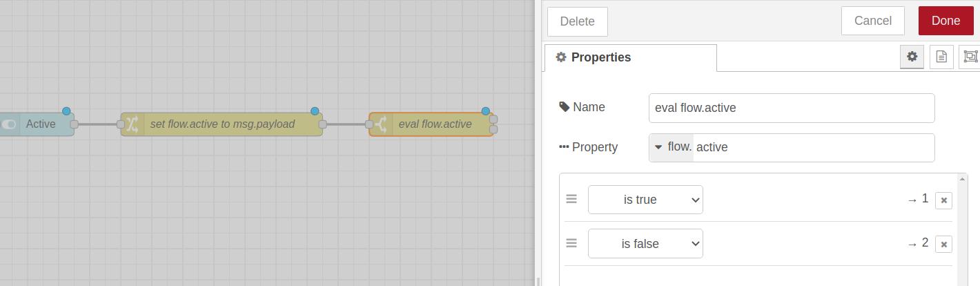Cancel the node edit dialog
This screenshot has width=980, height=286.
tap(872, 21)
